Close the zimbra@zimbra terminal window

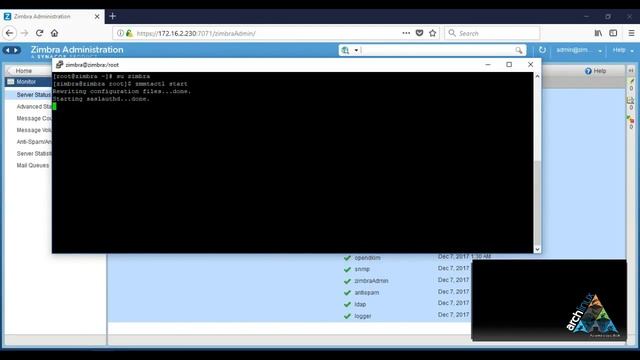pyautogui.click(x=530, y=64)
